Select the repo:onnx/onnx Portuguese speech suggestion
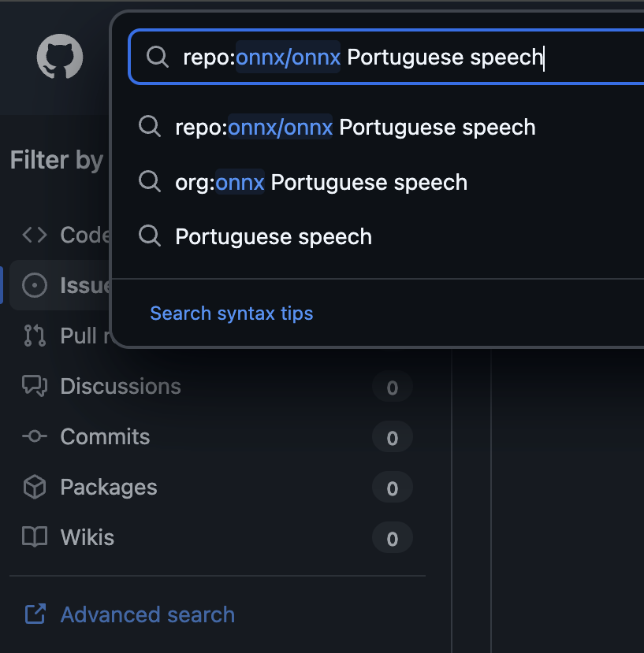This screenshot has width=644, height=653. coord(355,128)
